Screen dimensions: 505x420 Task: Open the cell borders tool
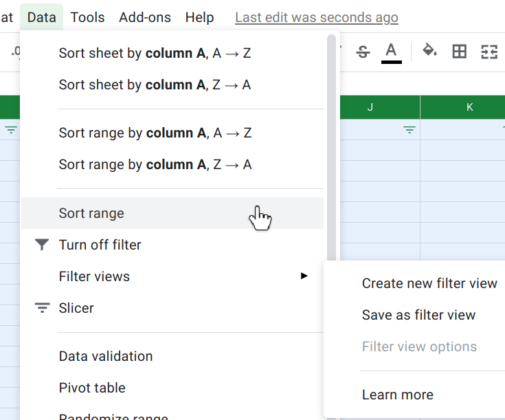(459, 52)
